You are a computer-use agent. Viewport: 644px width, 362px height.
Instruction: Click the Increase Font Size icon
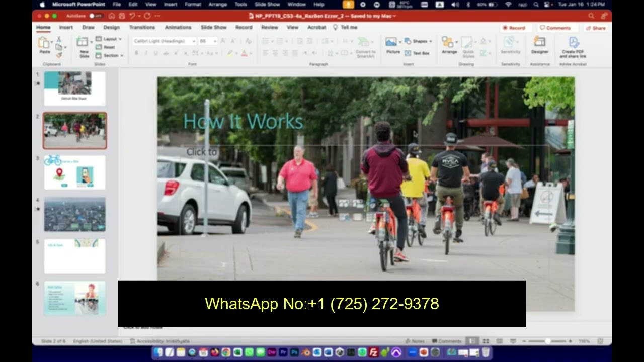coord(223,41)
